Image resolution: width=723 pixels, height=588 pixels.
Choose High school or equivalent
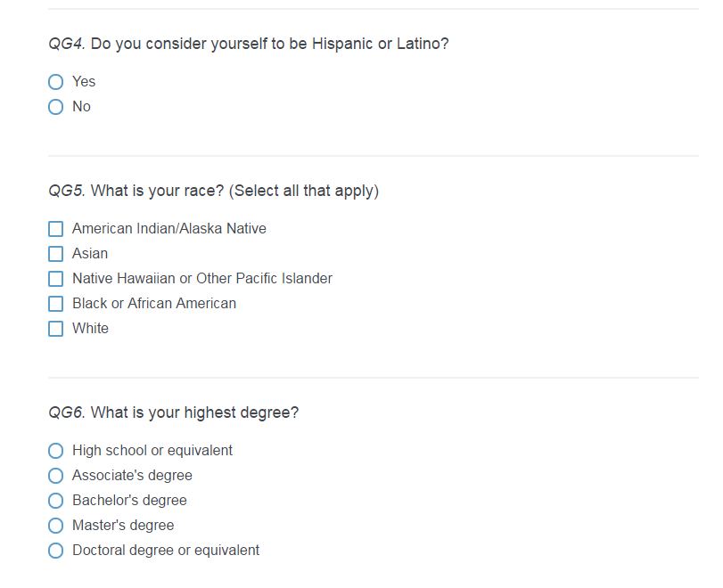tap(56, 451)
